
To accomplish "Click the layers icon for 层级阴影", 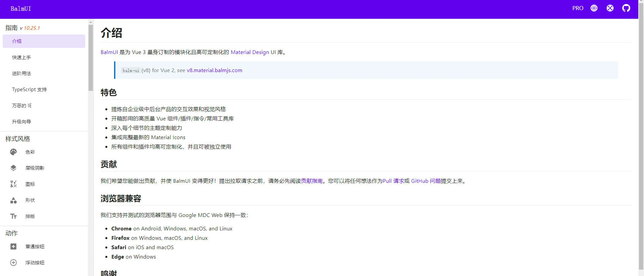I will click(x=13, y=168).
